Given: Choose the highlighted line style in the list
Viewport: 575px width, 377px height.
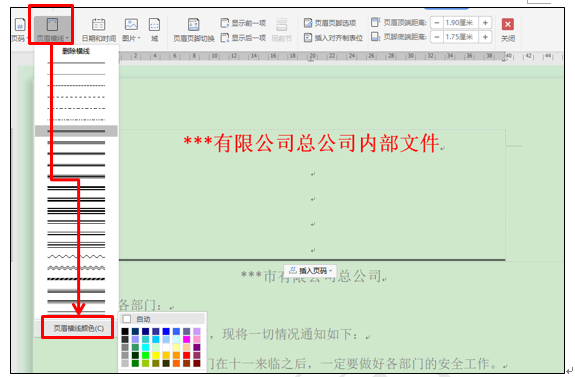Looking at the screenshot, I should pos(76,131).
